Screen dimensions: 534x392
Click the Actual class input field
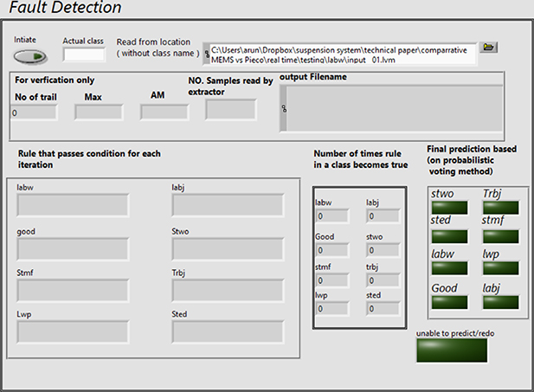[x=84, y=55]
